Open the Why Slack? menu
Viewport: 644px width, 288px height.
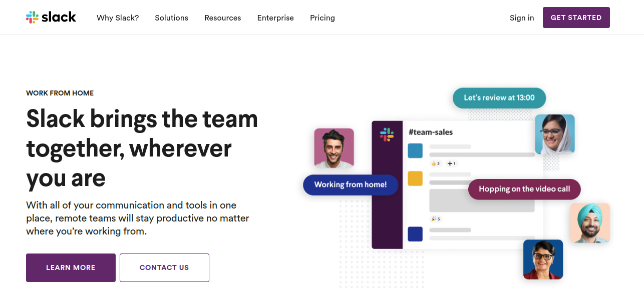118,17
